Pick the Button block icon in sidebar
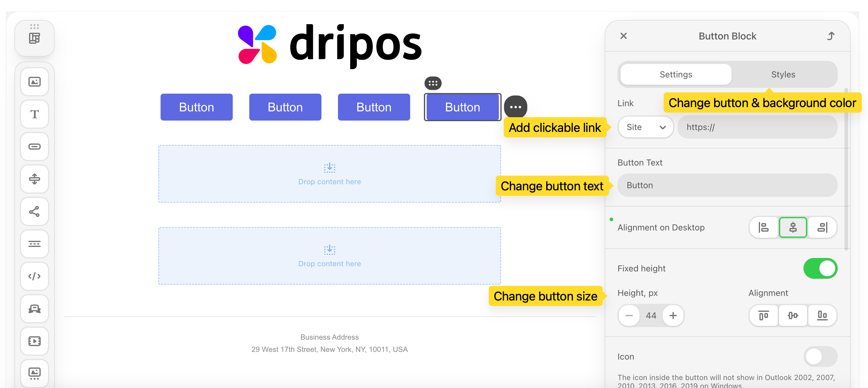Viewport: 868px width, 388px height. click(34, 146)
